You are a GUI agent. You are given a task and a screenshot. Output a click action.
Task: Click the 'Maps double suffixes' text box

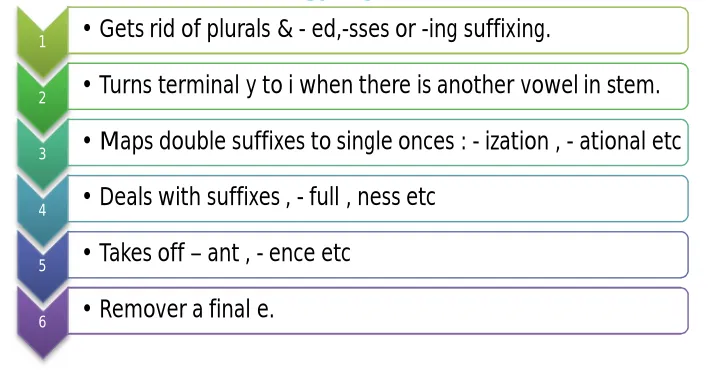[378, 142]
